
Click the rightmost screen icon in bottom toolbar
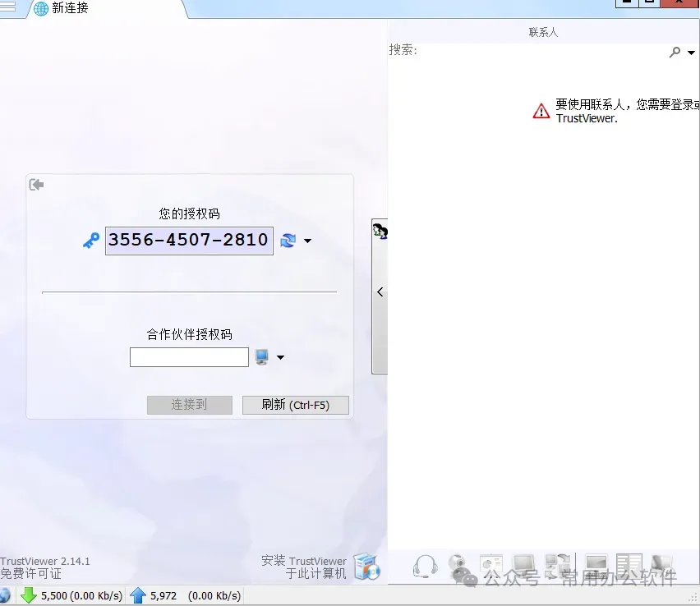(661, 565)
